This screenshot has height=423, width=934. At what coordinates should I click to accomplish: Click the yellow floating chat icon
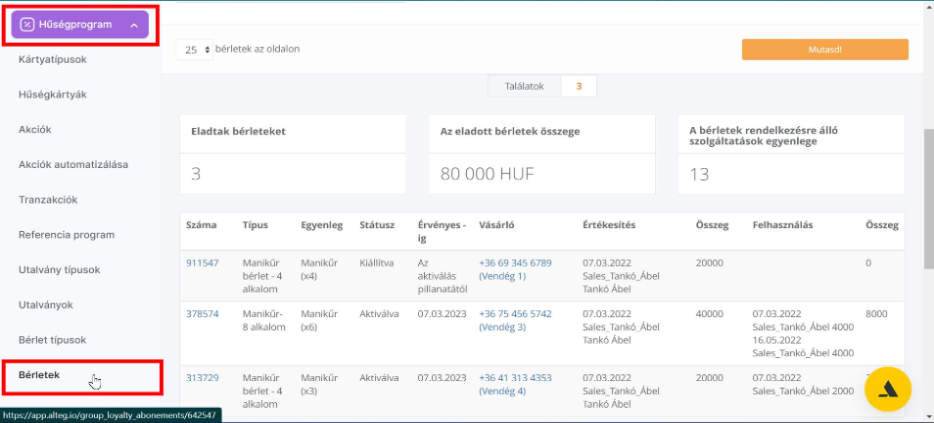[x=887, y=391]
